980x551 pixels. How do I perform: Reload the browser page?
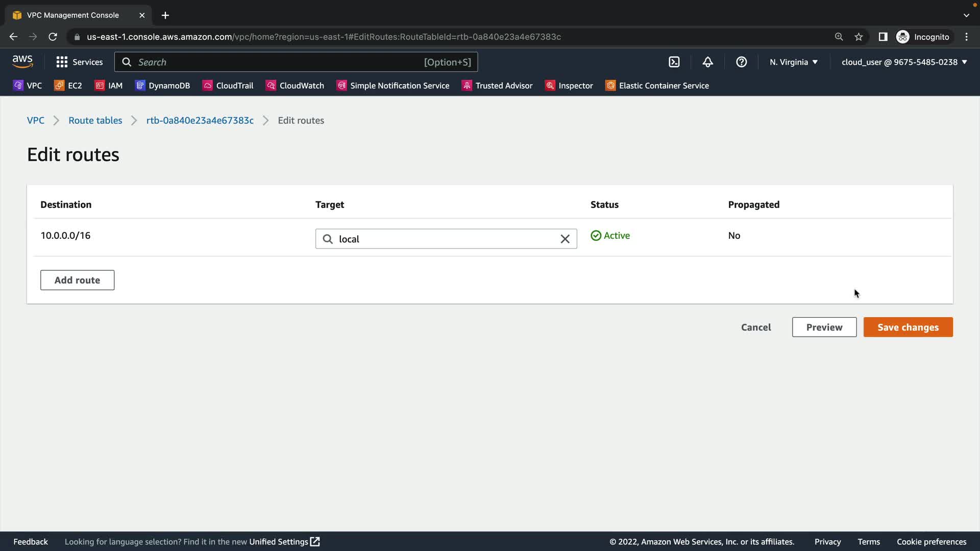[53, 37]
